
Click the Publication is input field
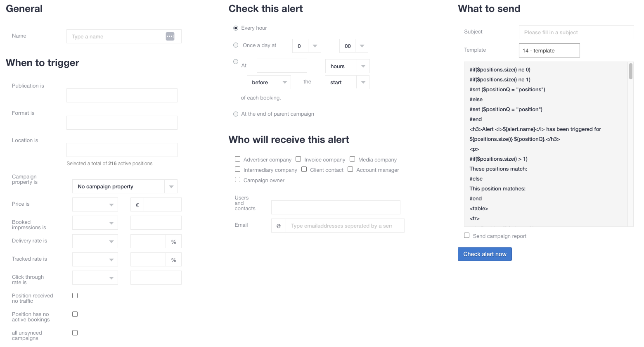tap(122, 95)
